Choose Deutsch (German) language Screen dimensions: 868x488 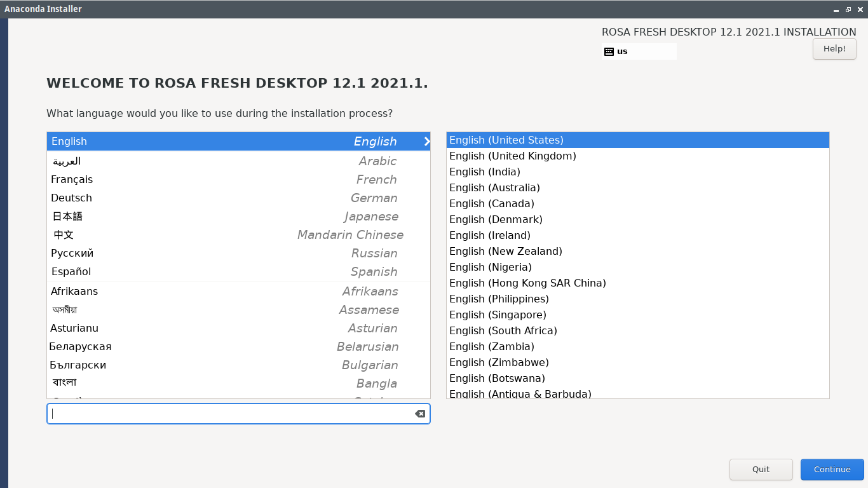tap(239, 198)
